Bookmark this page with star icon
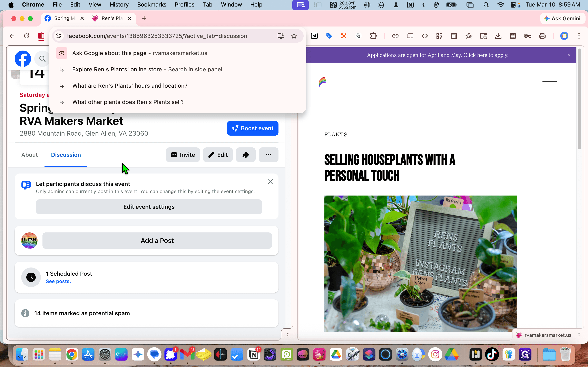The image size is (588, 367). [x=294, y=36]
